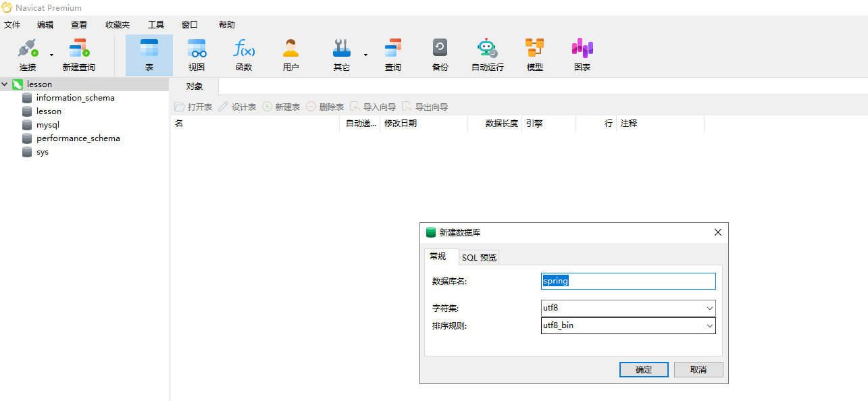Switch to the 对象 tab
Screen dimensions: 868x401
click(x=194, y=86)
